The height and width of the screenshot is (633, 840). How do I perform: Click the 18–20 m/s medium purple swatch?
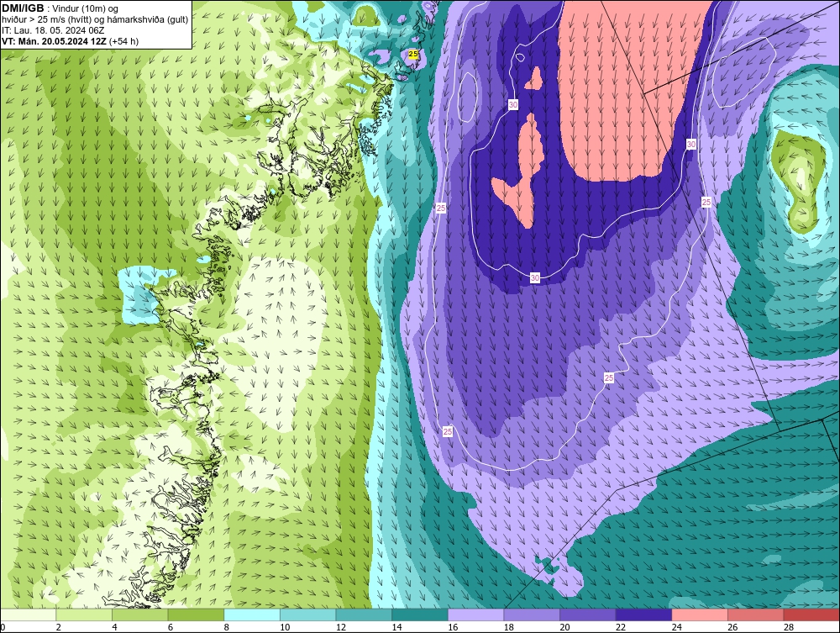pos(532,615)
